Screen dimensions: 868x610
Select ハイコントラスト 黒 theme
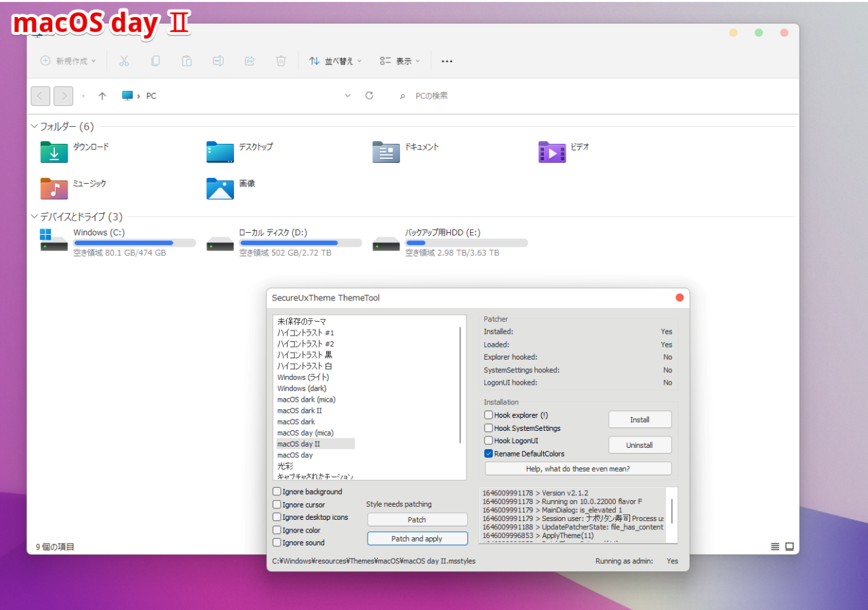click(304, 355)
